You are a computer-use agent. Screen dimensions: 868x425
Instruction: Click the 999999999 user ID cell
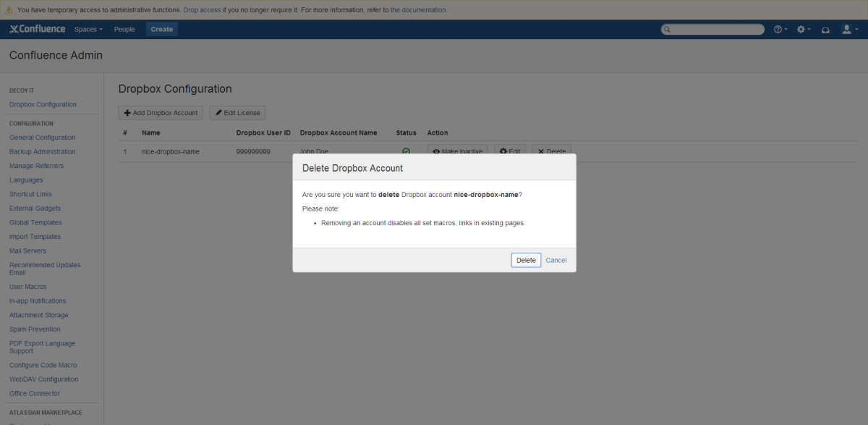(x=253, y=152)
